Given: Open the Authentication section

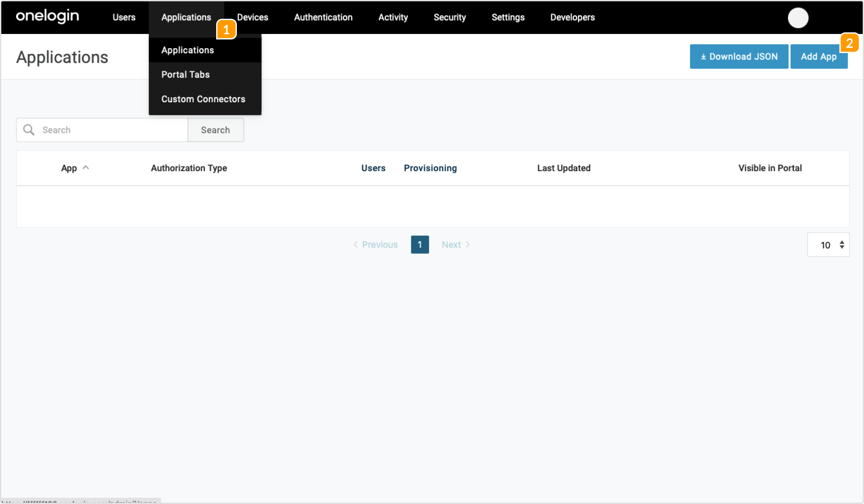Looking at the screenshot, I should pyautogui.click(x=323, y=17).
